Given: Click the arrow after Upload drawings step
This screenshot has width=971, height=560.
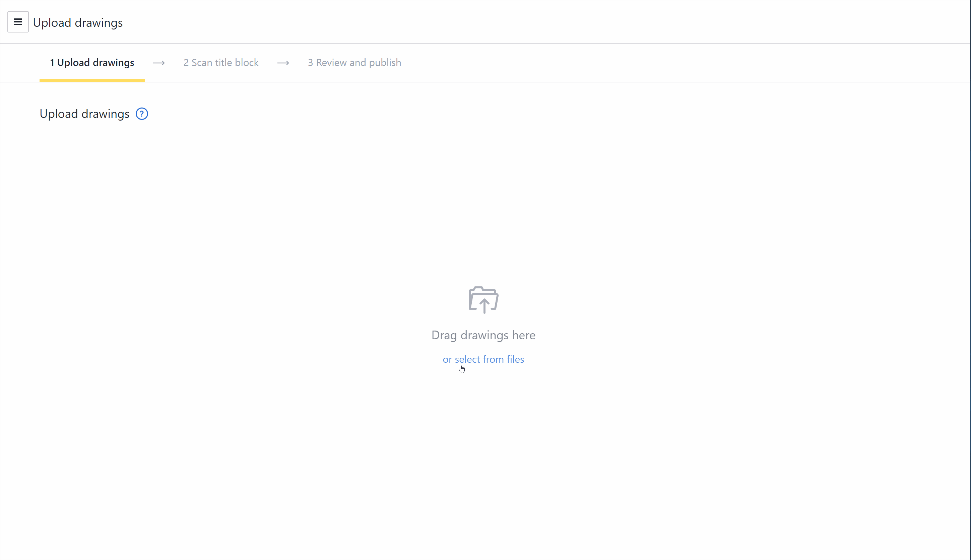Looking at the screenshot, I should click(x=159, y=63).
